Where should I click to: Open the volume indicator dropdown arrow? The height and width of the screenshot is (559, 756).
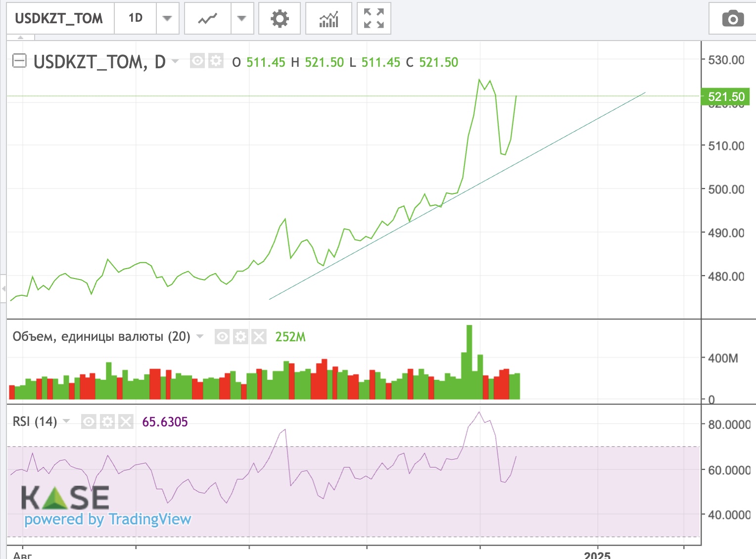[200, 336]
